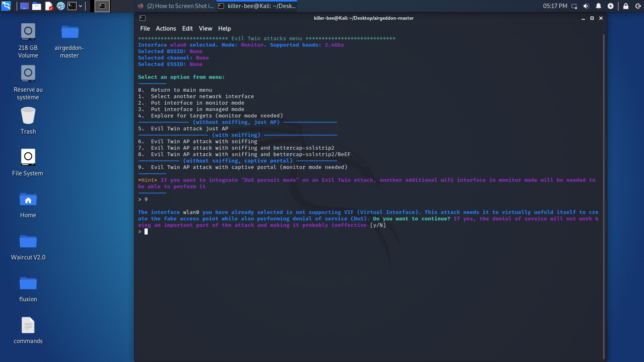The width and height of the screenshot is (644, 362).
Task: Click the terminal window title text
Action: [364, 18]
